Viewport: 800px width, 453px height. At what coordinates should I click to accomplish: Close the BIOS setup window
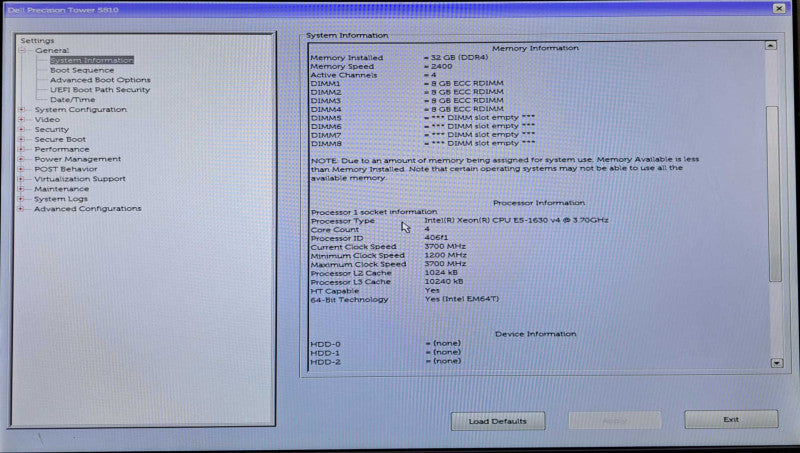point(779,8)
